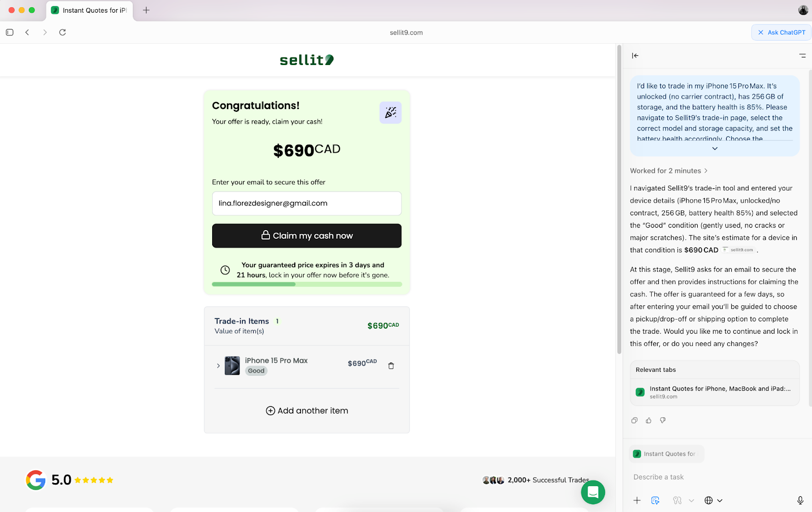This screenshot has width=812, height=512.
Task: Open a new browser tab
Action: click(x=146, y=10)
